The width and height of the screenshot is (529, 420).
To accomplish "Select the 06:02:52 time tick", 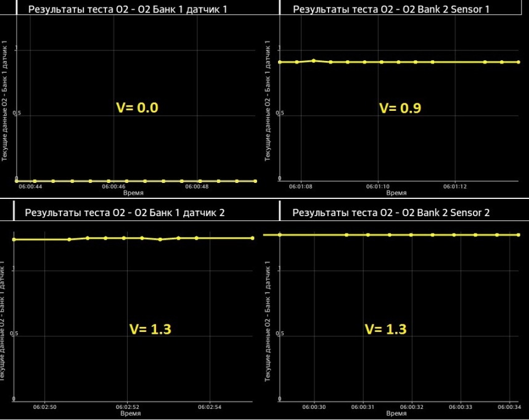I will (126, 407).
